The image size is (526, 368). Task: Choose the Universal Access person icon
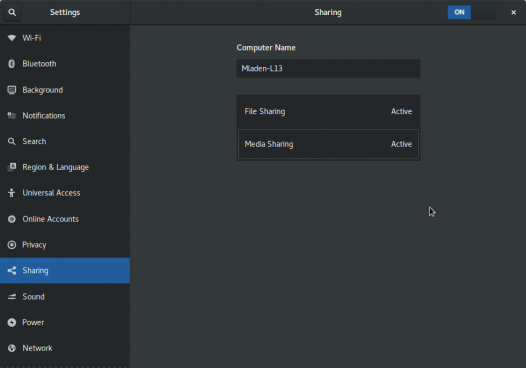[x=12, y=193]
